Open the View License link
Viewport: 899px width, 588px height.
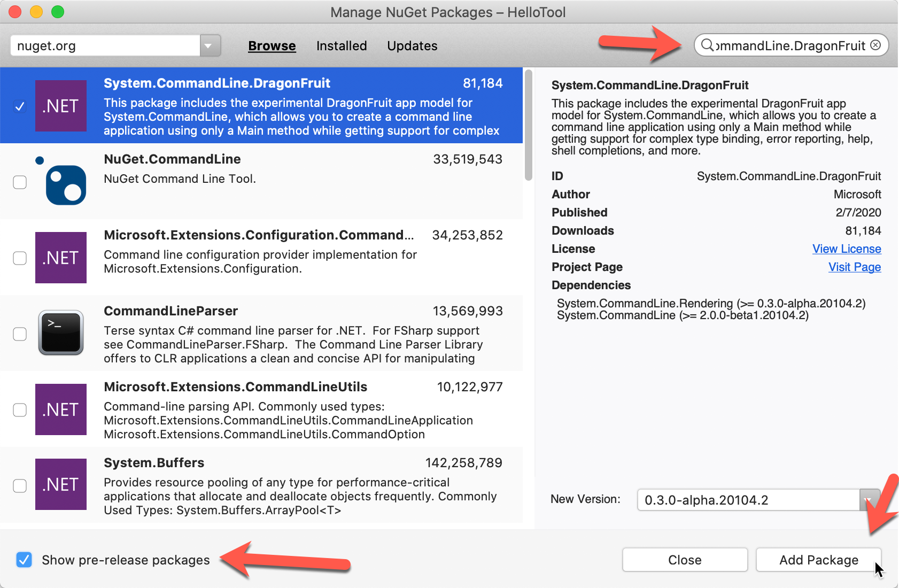point(847,249)
